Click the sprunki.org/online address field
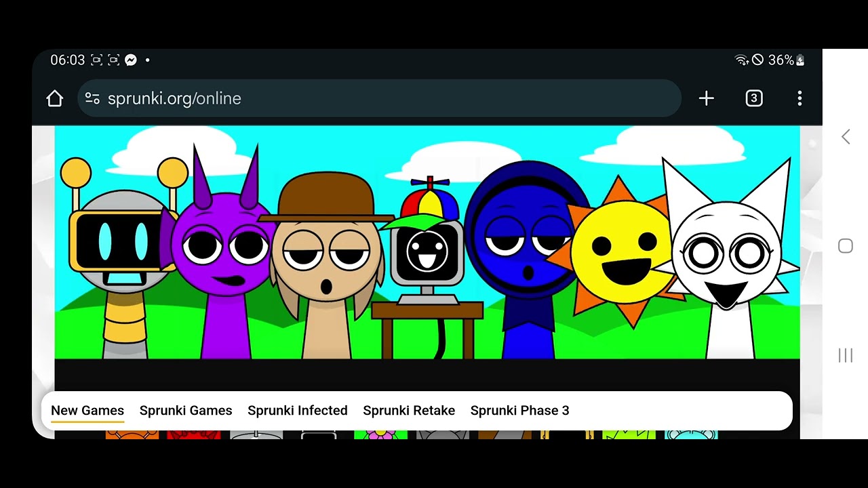The width and height of the screenshot is (868, 488). (379, 98)
